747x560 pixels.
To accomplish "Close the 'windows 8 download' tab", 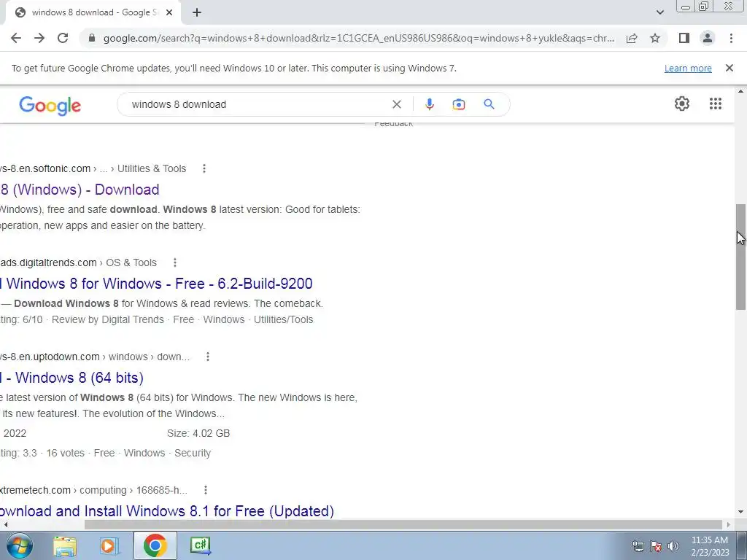I will coord(169,13).
